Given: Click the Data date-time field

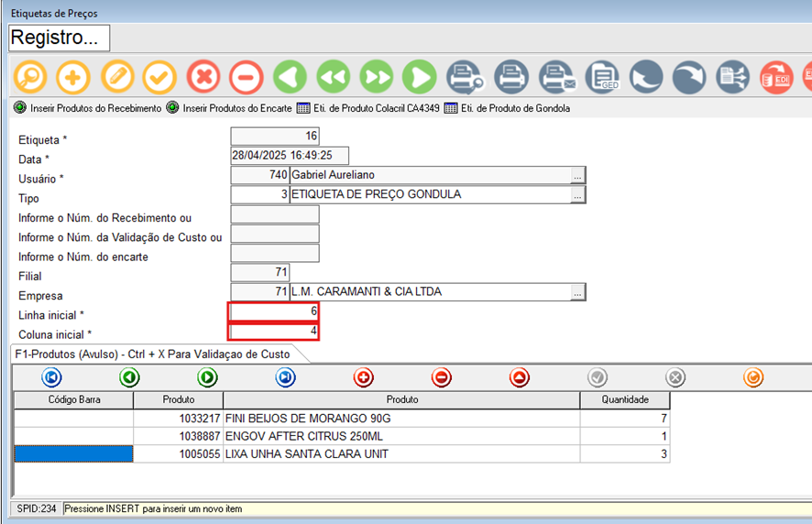Looking at the screenshot, I should tap(290, 156).
